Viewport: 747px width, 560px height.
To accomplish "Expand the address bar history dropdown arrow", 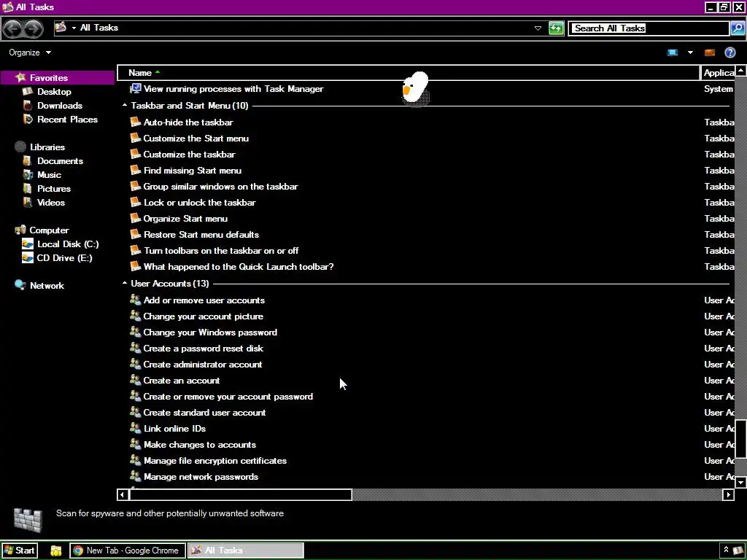I will [x=538, y=28].
